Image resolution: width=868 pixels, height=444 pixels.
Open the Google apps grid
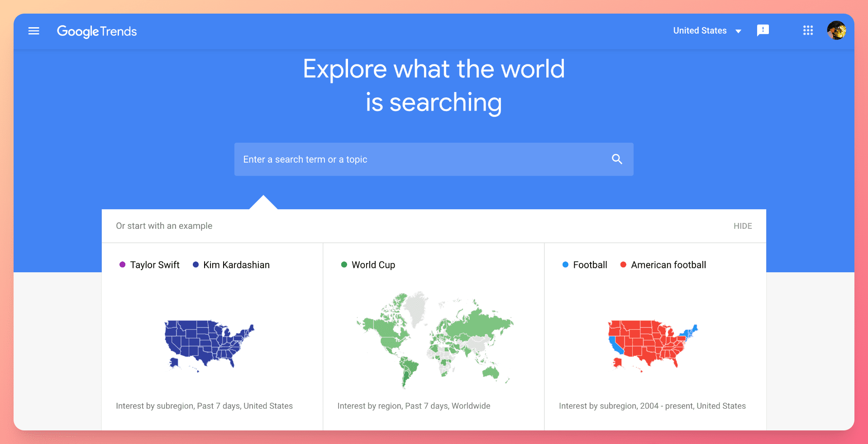(808, 30)
